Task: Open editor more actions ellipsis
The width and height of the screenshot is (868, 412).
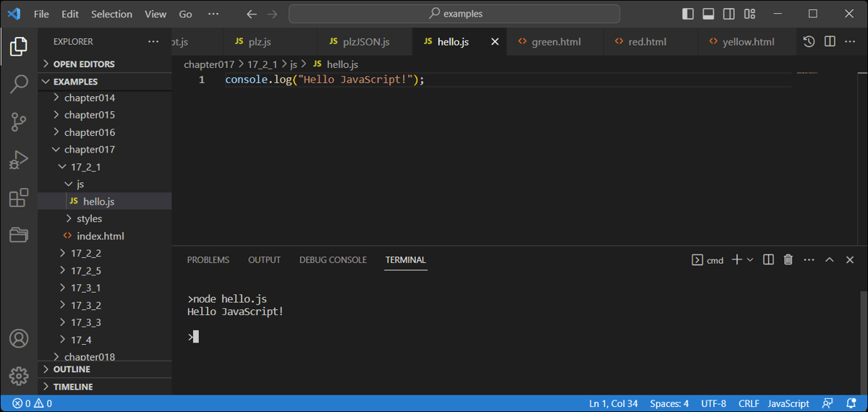Action: (850, 42)
